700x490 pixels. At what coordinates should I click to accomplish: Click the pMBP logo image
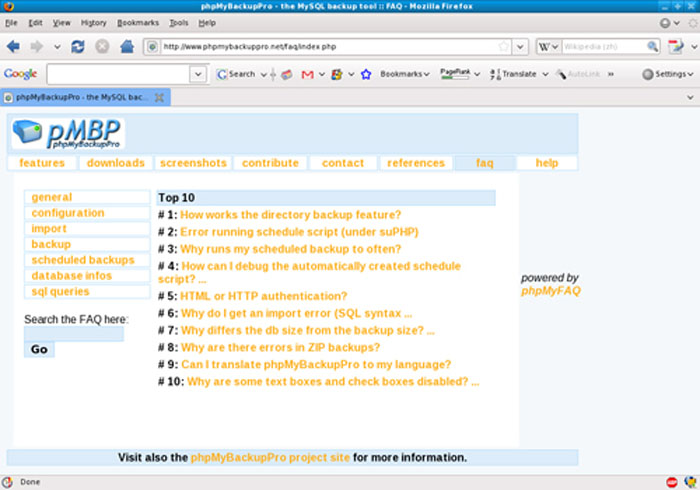coord(68,133)
